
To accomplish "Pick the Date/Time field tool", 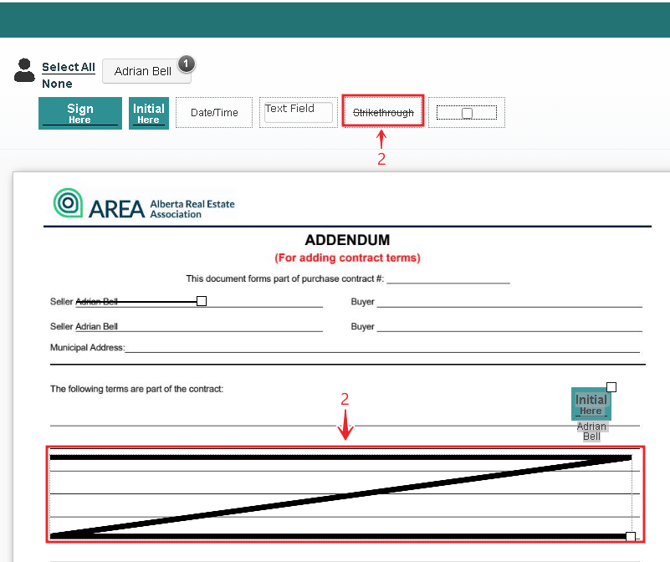I will point(214,113).
